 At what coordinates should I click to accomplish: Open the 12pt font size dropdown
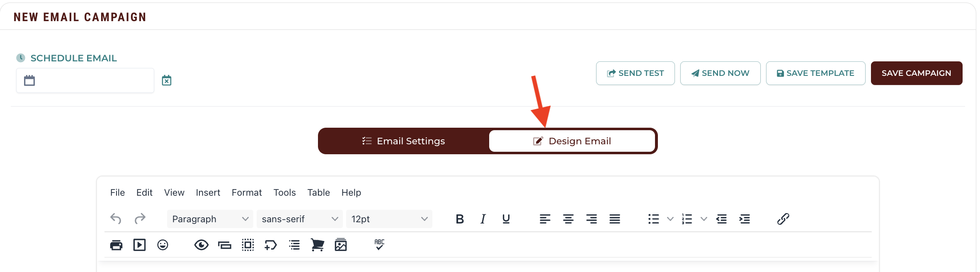pos(389,219)
